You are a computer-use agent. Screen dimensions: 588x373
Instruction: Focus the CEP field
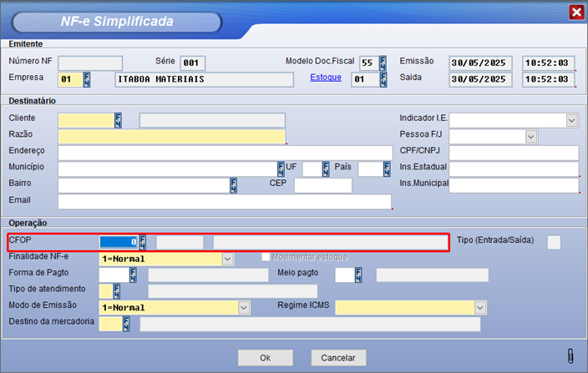323,185
